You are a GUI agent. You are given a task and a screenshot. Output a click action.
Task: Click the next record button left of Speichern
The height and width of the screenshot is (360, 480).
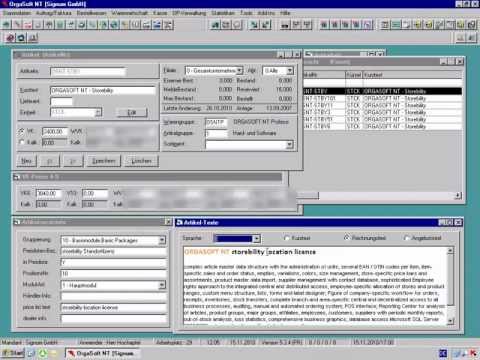(73, 161)
